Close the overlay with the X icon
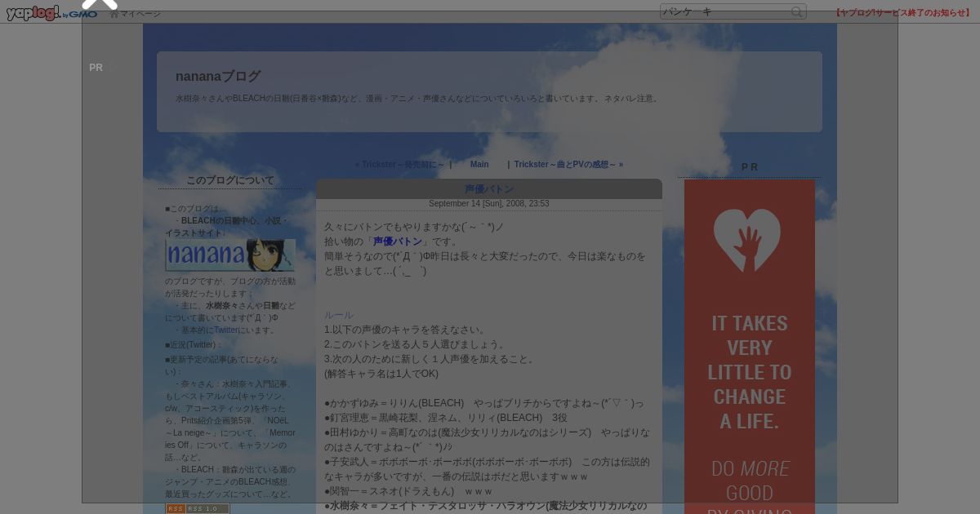 pyautogui.click(x=100, y=3)
